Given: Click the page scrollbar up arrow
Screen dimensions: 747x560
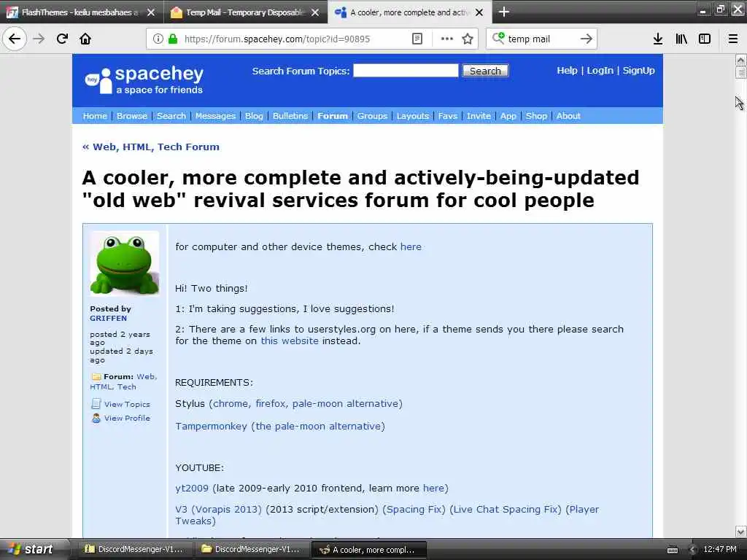Looking at the screenshot, I should (740, 60).
